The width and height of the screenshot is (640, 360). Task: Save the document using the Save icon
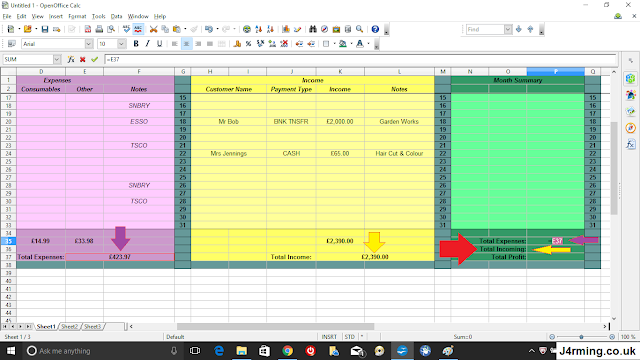pos(45,29)
